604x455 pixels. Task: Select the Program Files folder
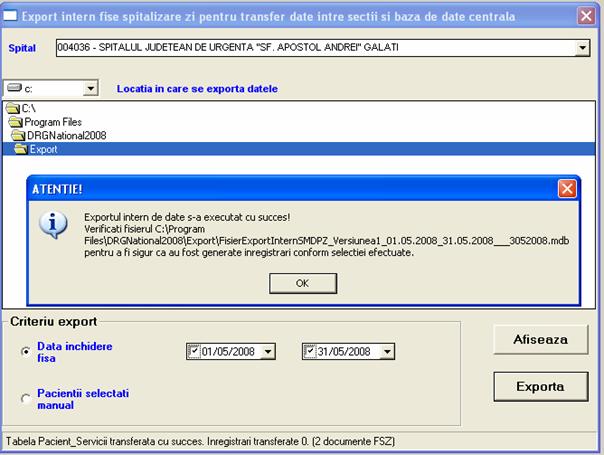point(49,121)
